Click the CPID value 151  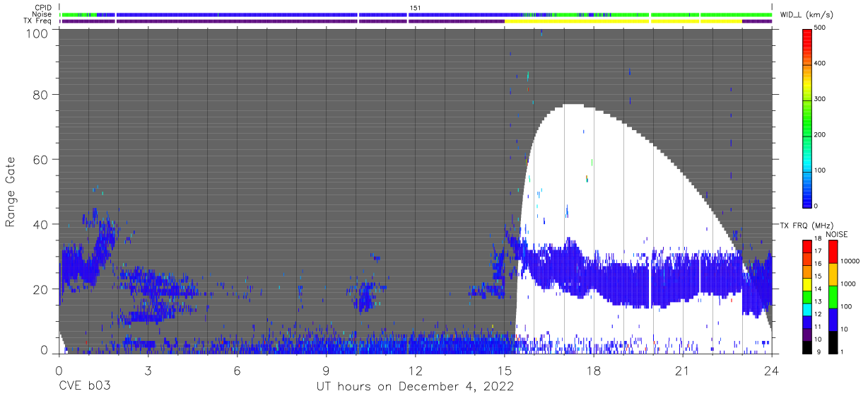416,8
